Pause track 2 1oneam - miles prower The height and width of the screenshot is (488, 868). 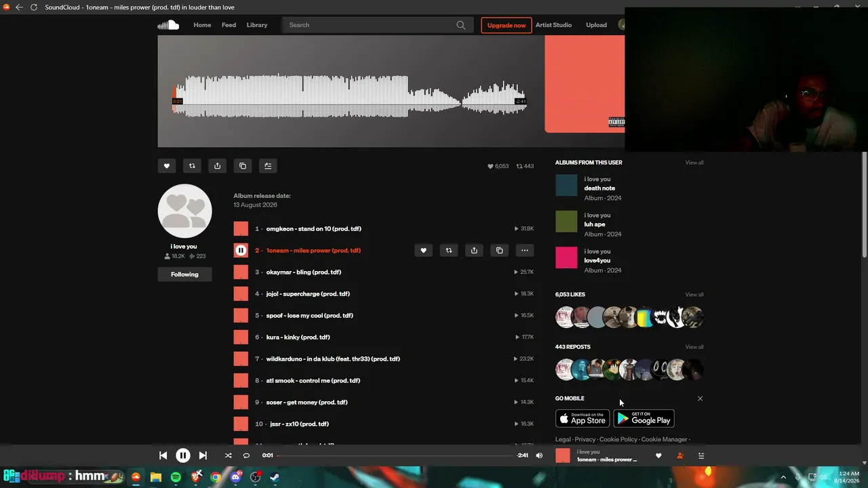(241, 250)
